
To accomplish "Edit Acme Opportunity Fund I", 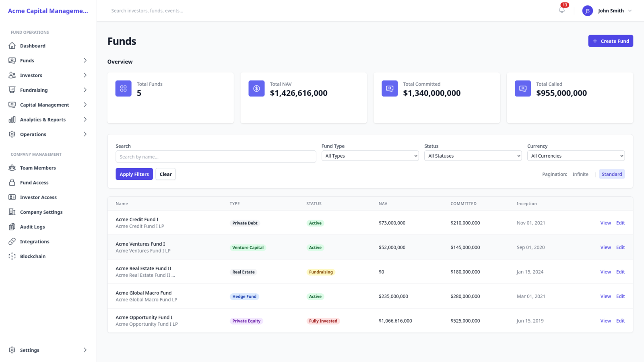I will (x=620, y=321).
